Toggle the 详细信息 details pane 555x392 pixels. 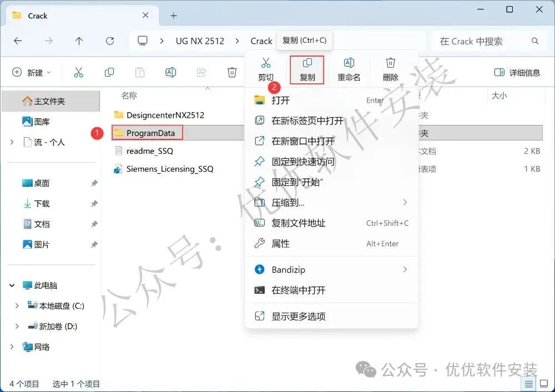(x=517, y=73)
